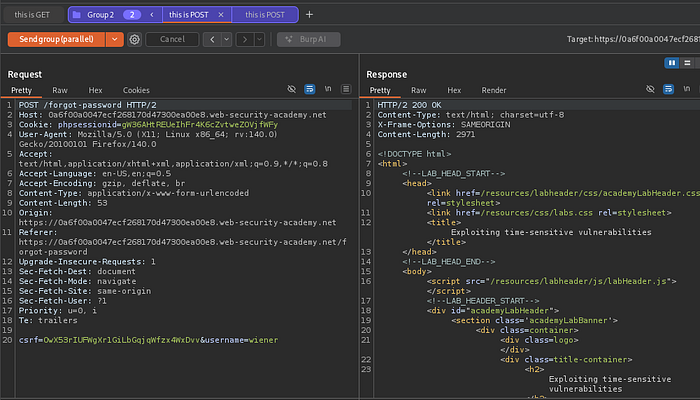Select the Response Pretty tab
This screenshot has width=700, height=400.
tap(380, 90)
